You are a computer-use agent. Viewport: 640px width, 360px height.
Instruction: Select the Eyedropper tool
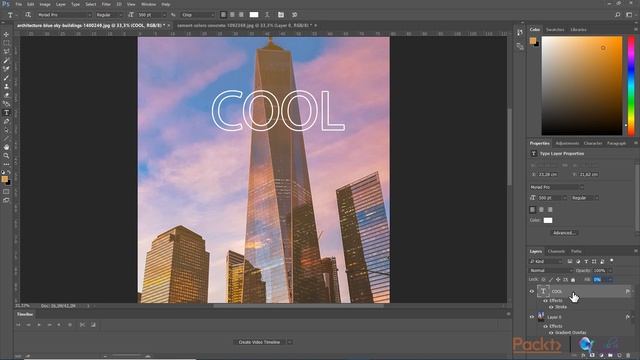coord(6,60)
